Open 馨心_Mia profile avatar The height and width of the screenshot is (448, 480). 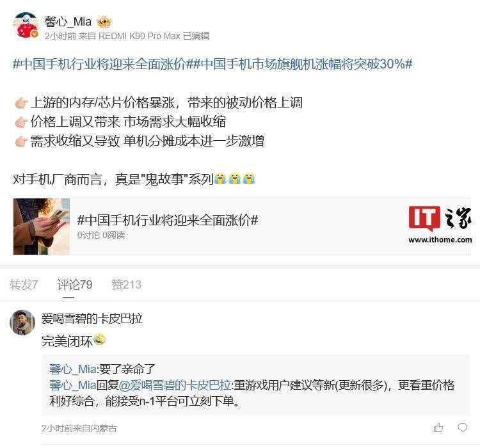click(x=26, y=25)
